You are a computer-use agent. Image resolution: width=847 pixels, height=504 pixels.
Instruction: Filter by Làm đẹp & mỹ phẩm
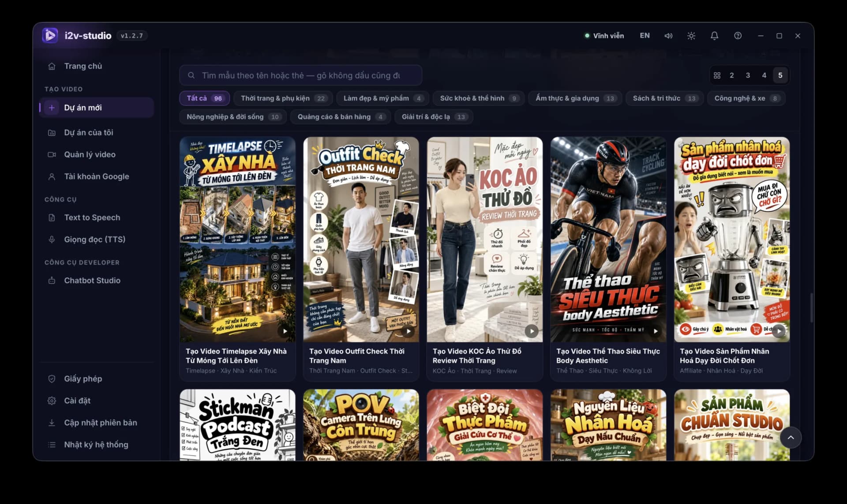coord(383,98)
